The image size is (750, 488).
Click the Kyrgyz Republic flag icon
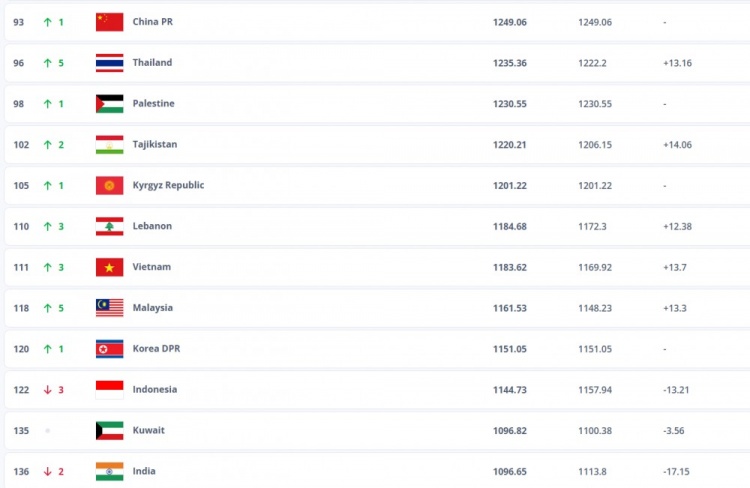point(109,185)
